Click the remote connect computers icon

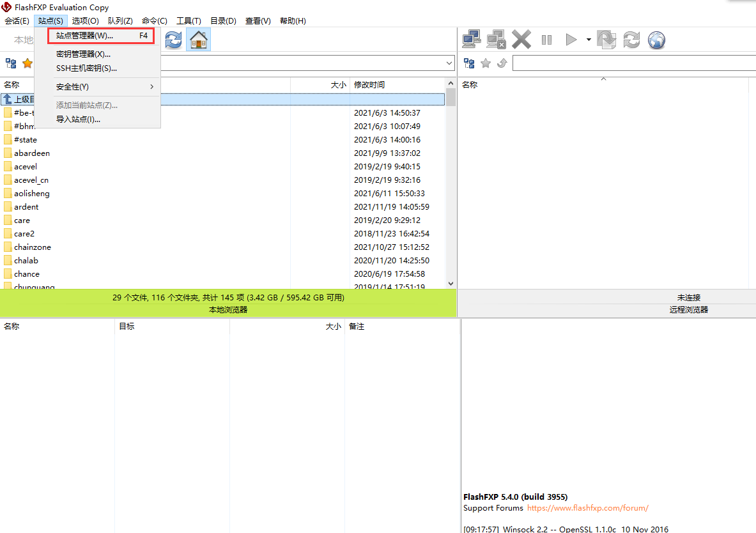pos(472,40)
